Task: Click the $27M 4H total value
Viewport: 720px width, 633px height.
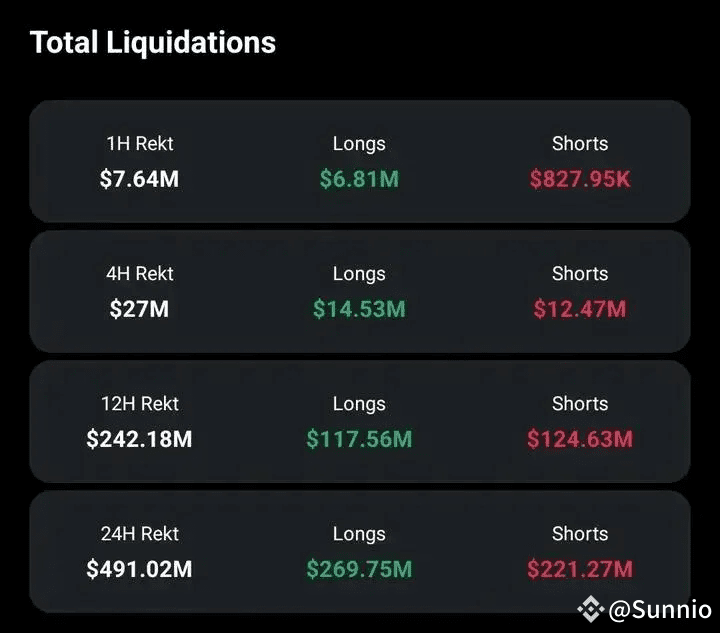Action: pos(139,308)
